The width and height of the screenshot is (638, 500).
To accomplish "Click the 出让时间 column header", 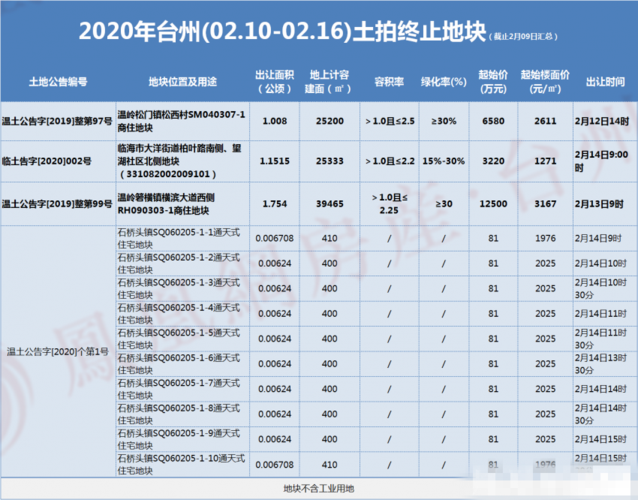I will point(606,81).
